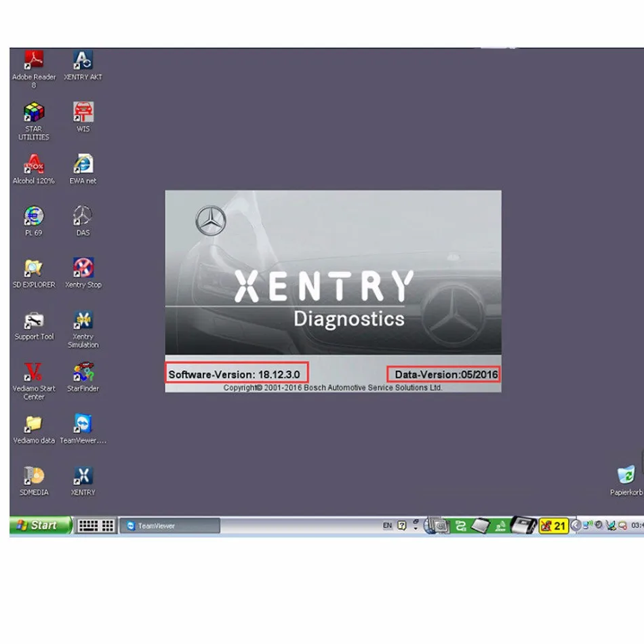
Task: Launch the TeamViewer desktop shortcut
Action: 83,429
